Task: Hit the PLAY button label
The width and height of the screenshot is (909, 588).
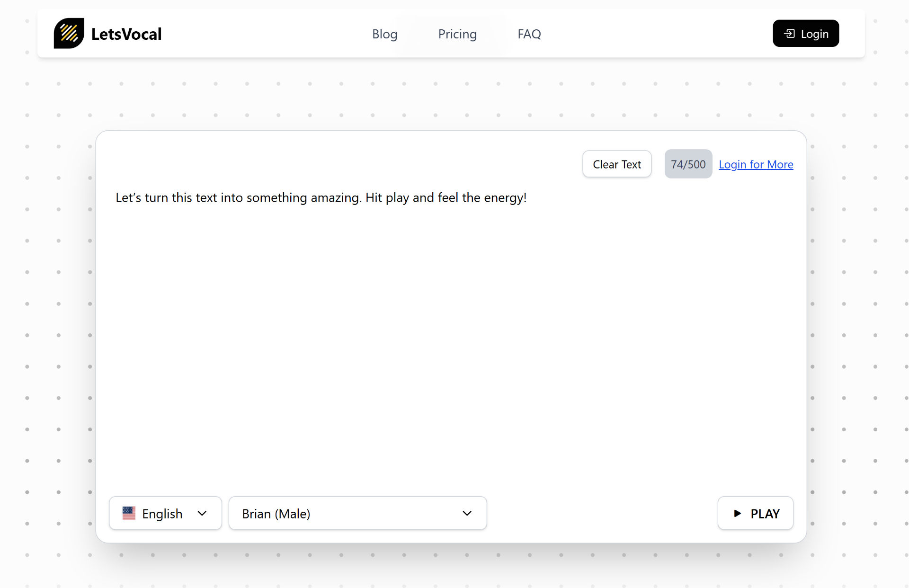Action: click(765, 514)
